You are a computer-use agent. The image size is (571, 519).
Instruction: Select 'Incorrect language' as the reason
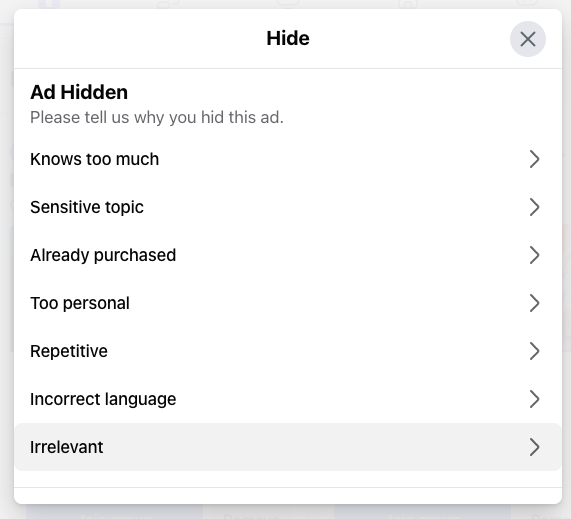point(288,399)
